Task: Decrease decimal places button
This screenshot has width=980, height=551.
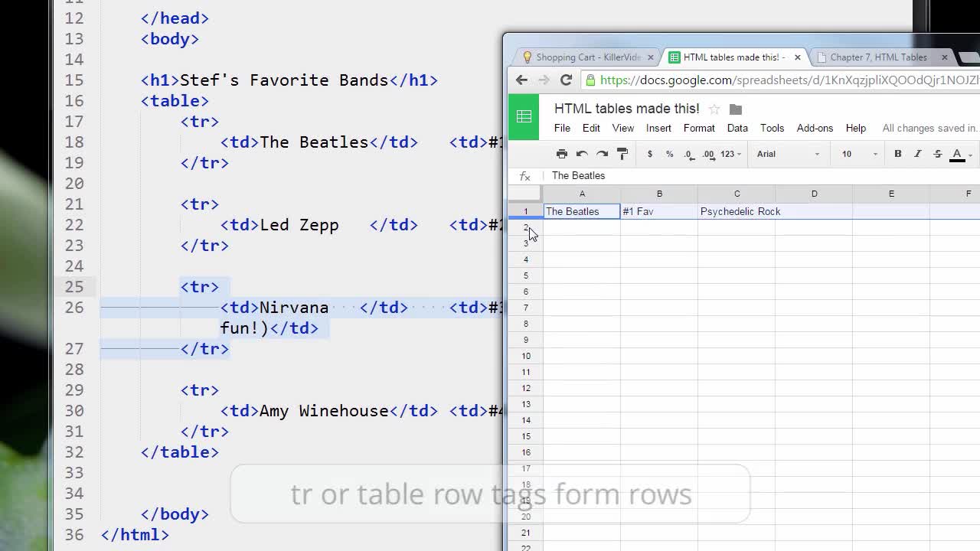Action: 689,154
